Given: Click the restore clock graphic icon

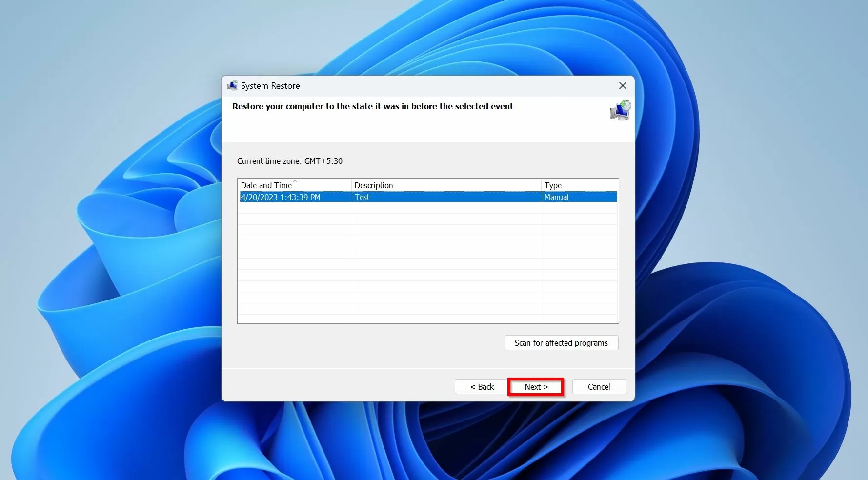Looking at the screenshot, I should [620, 110].
